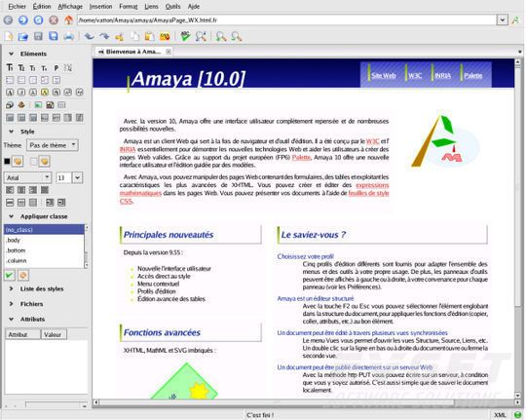Follow the INRIA link in the banner
The height and width of the screenshot is (420, 526).
[443, 76]
